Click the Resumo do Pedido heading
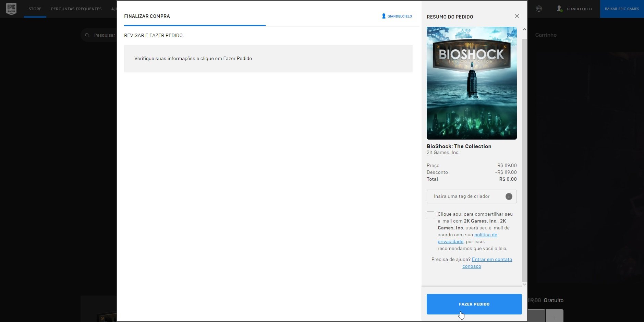The image size is (644, 322). pyautogui.click(x=450, y=17)
